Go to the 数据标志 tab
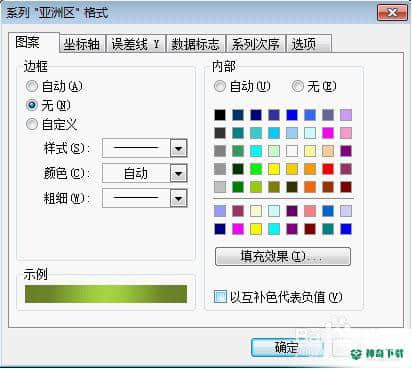This screenshot has width=412, height=369. click(x=196, y=44)
